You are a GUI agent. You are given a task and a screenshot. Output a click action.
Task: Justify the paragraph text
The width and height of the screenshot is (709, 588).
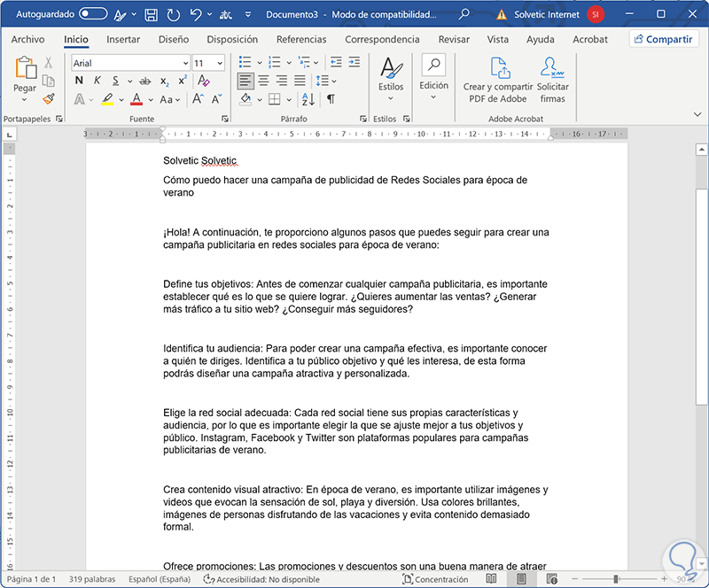pos(300,81)
